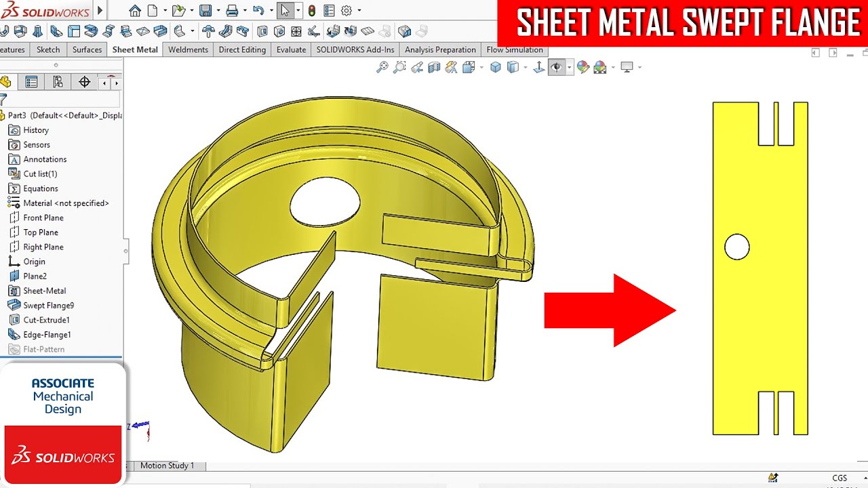
Task: Open File Properties list icon
Action: (329, 11)
